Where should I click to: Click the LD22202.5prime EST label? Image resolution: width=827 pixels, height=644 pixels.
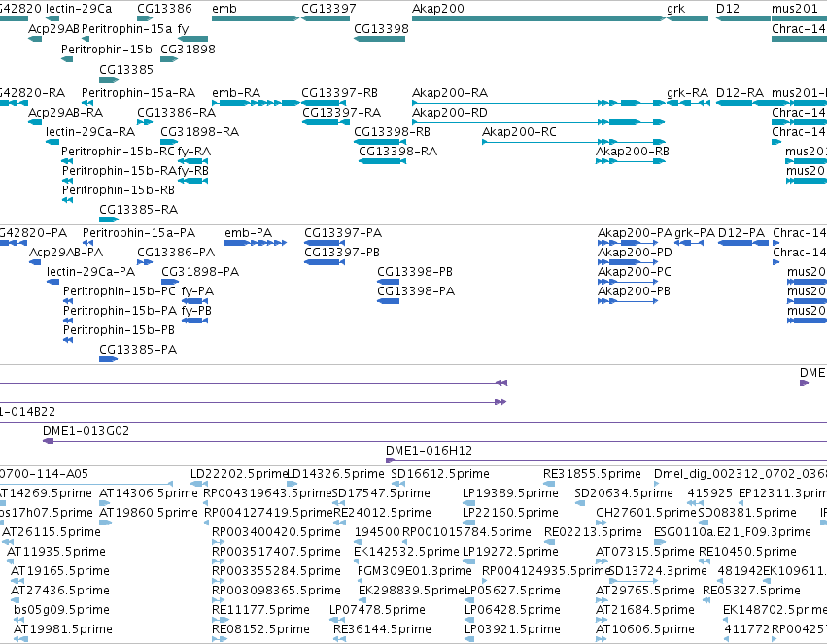(x=239, y=474)
